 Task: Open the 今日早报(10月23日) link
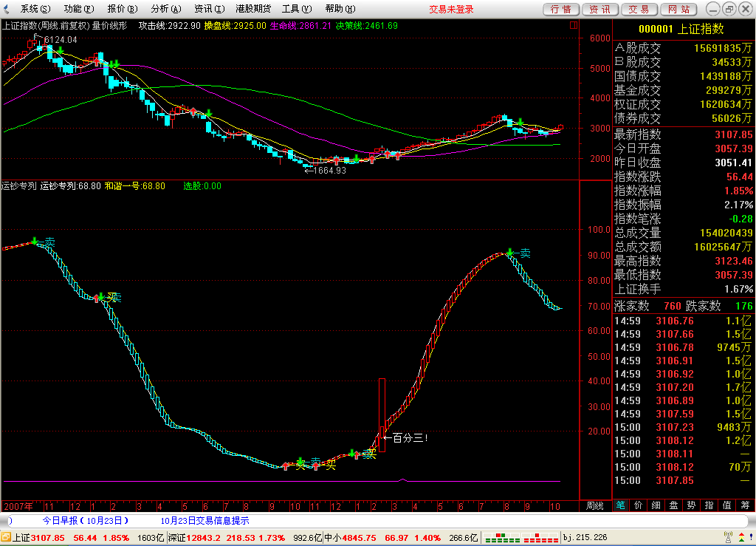coord(86,520)
